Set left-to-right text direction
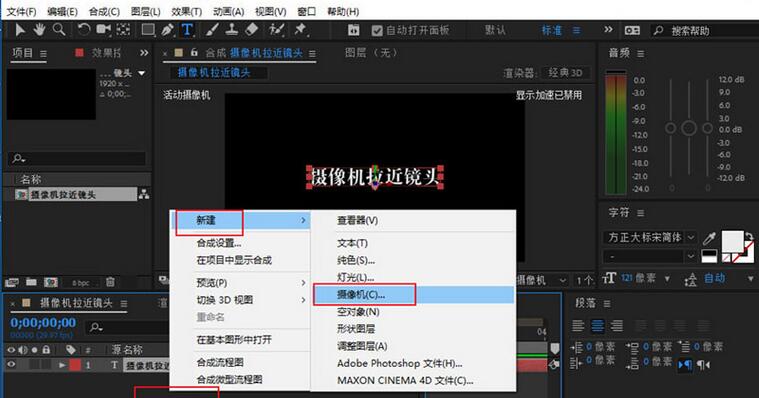This screenshot has height=398, width=759. coord(684,365)
